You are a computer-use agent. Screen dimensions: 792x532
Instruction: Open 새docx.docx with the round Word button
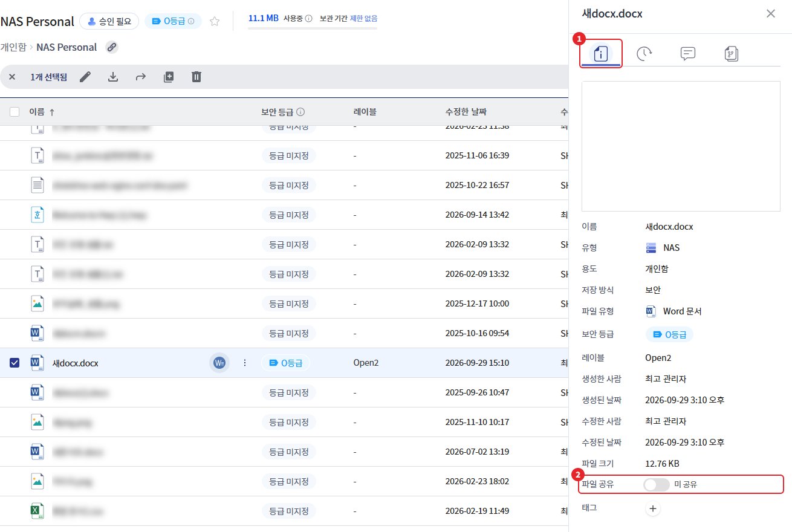219,363
